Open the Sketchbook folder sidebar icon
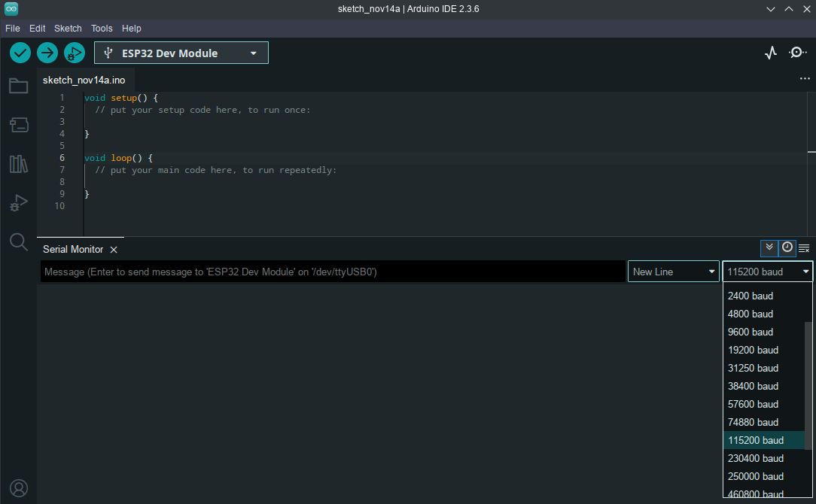This screenshot has height=504, width=816. pos(18,86)
